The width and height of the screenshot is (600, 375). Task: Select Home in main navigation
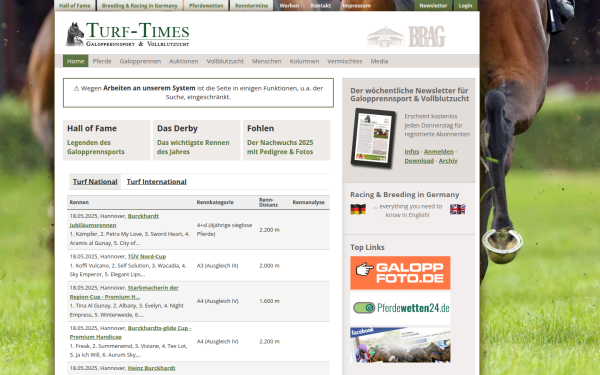click(x=75, y=61)
